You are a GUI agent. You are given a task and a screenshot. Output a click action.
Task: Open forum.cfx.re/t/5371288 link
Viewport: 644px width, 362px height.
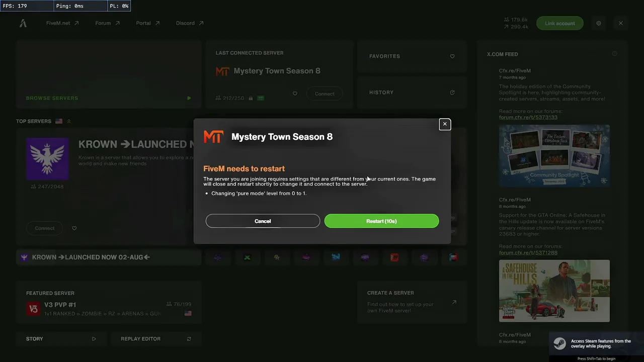(528, 252)
